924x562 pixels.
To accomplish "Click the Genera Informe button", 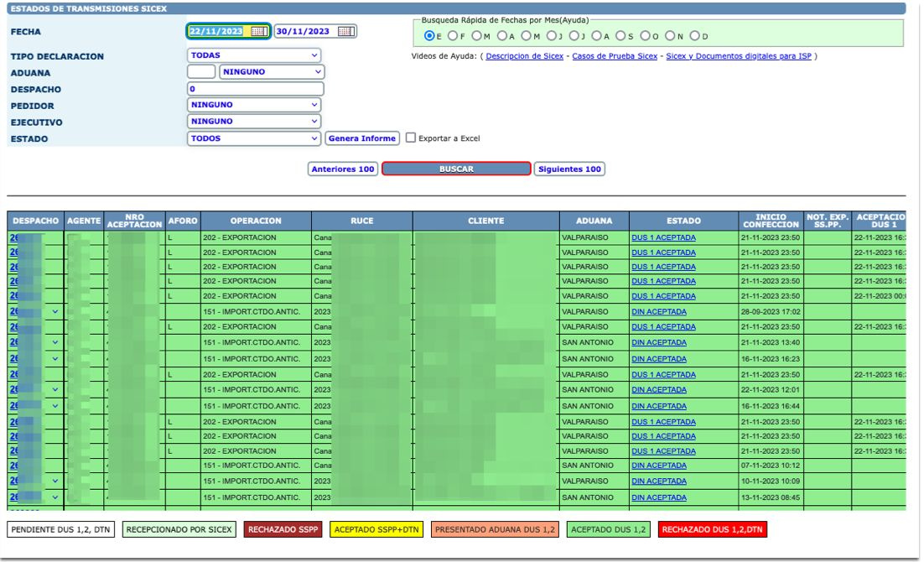I will [362, 138].
